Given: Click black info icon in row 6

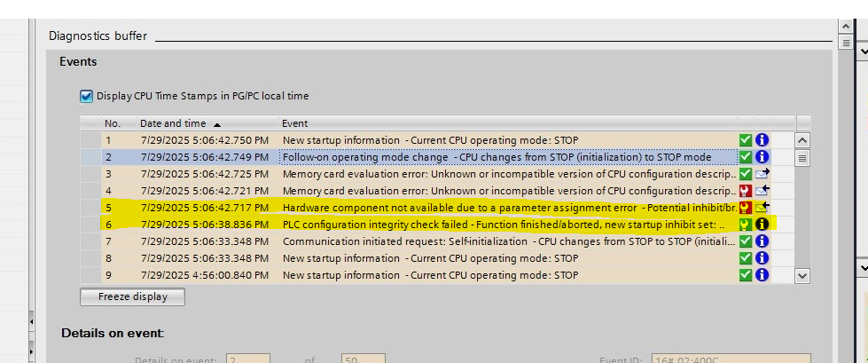Looking at the screenshot, I should (x=762, y=225).
